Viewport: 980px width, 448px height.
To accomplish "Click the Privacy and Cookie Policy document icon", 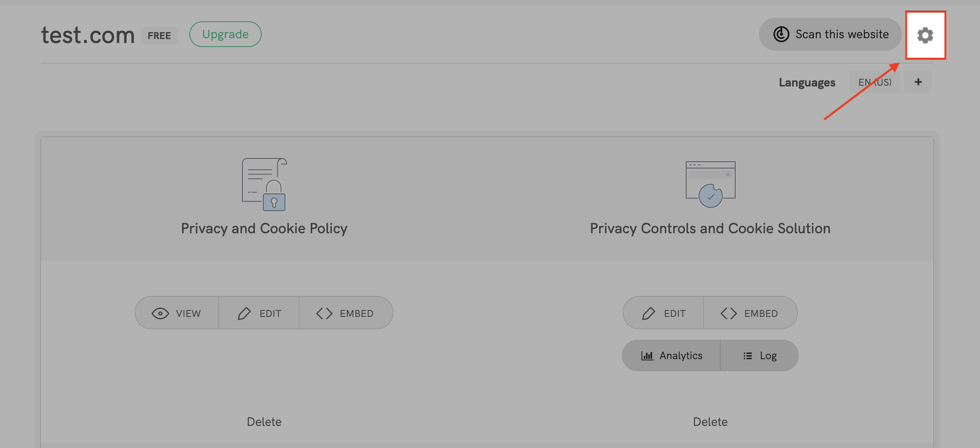I will coord(264,184).
